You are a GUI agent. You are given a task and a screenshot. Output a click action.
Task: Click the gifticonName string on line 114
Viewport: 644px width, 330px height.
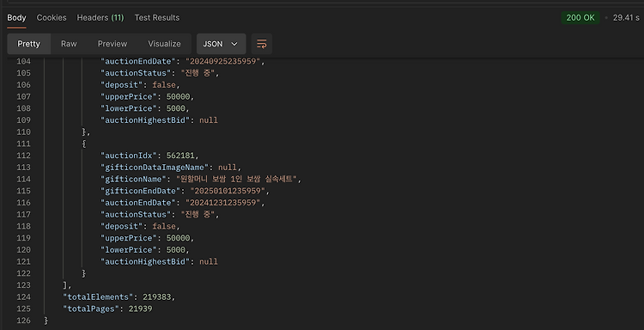click(x=236, y=179)
